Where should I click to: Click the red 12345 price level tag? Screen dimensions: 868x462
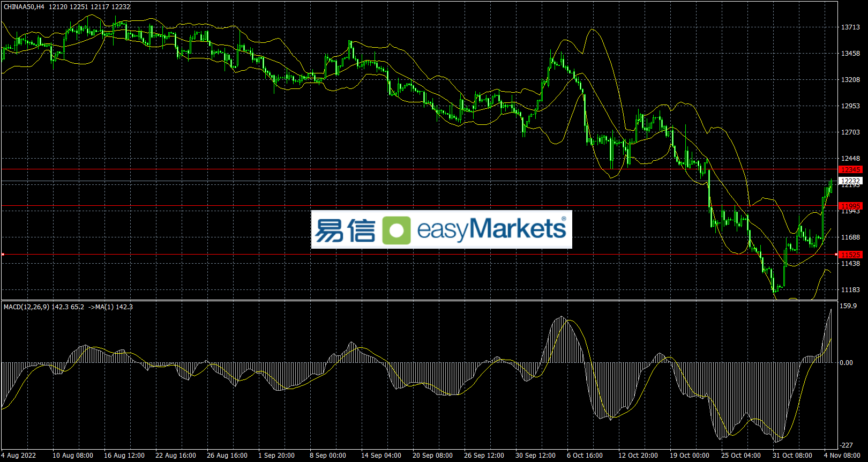[850, 169]
